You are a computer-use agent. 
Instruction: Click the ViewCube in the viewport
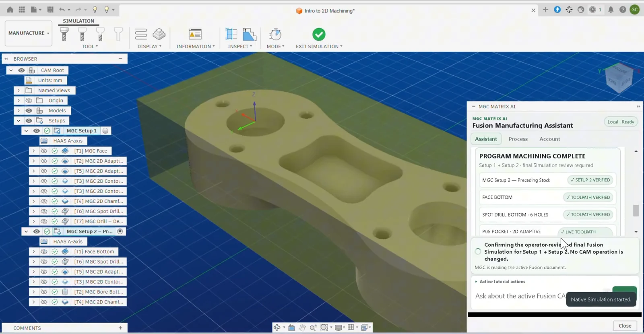[619, 78]
